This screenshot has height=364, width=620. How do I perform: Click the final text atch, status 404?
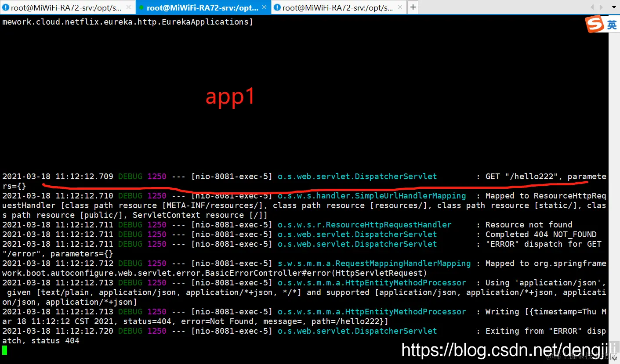point(41,341)
